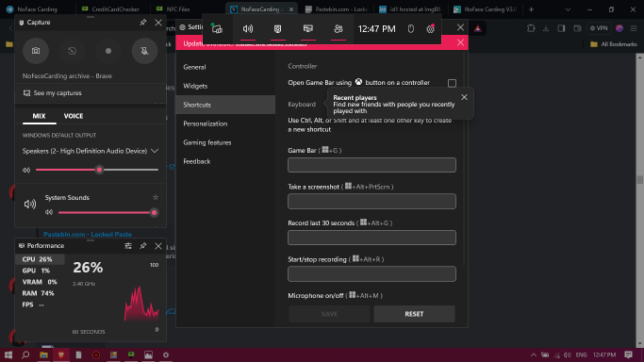Open the Widget menu icon on the Game Bar
This screenshot has height=362, width=644.
coord(217,28)
